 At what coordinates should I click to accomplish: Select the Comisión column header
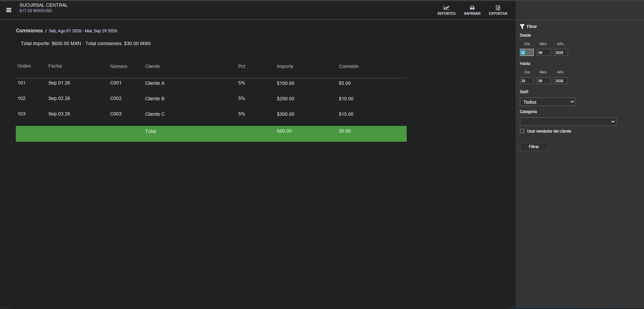tap(349, 66)
